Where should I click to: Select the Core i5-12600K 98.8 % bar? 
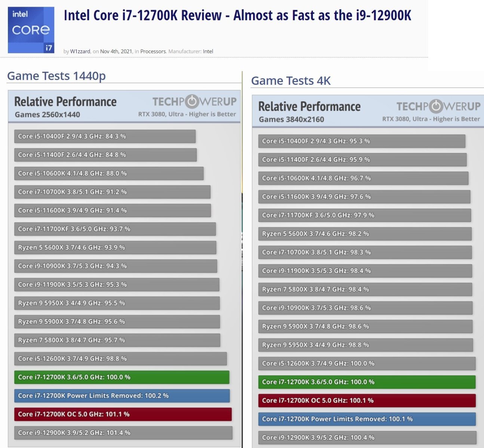pos(121,359)
